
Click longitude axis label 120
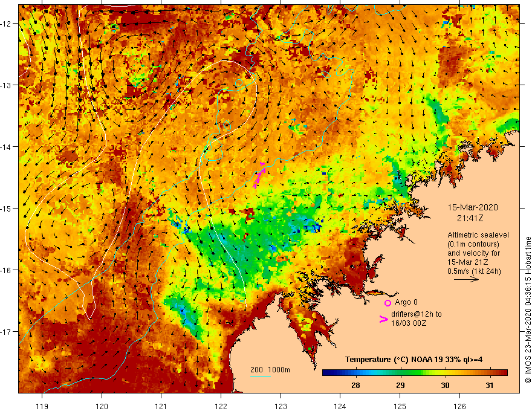tap(102, 406)
